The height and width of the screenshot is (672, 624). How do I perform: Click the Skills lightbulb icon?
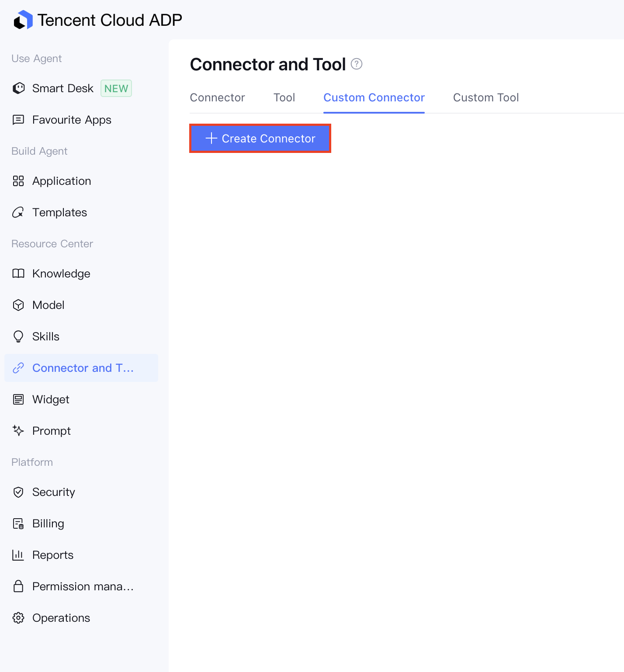(x=18, y=336)
